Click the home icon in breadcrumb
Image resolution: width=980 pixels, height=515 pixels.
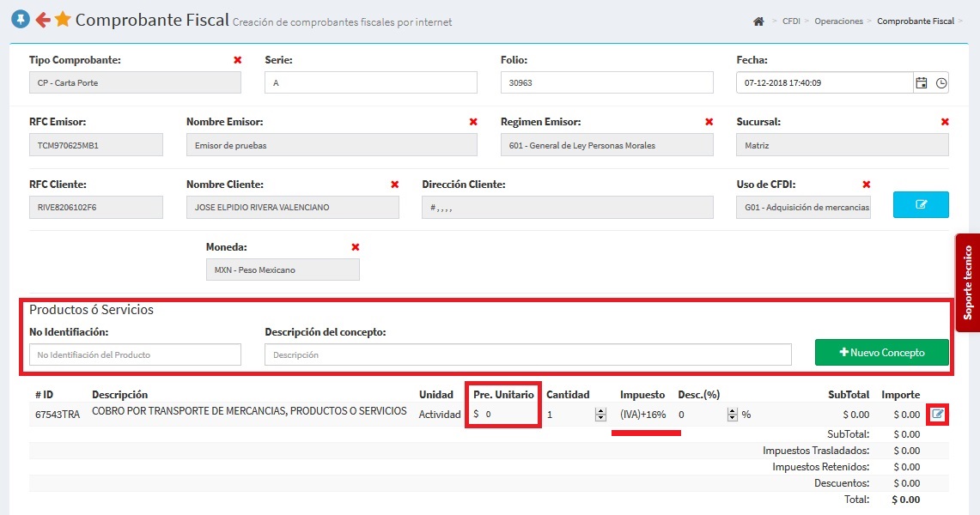pyautogui.click(x=758, y=21)
